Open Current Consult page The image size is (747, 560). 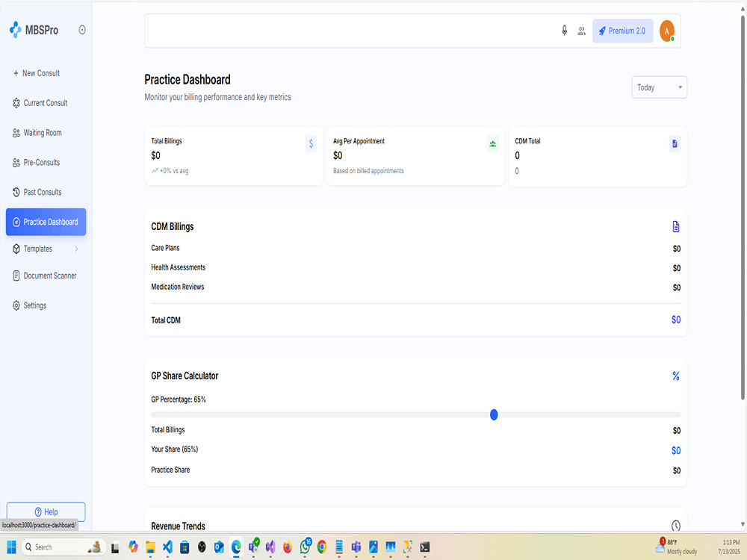point(40,103)
